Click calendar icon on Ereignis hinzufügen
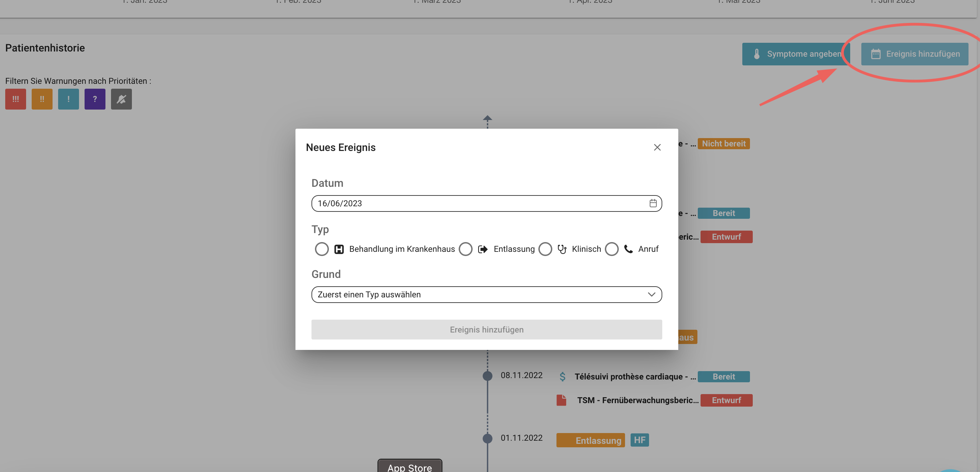Image resolution: width=980 pixels, height=472 pixels. click(x=876, y=54)
